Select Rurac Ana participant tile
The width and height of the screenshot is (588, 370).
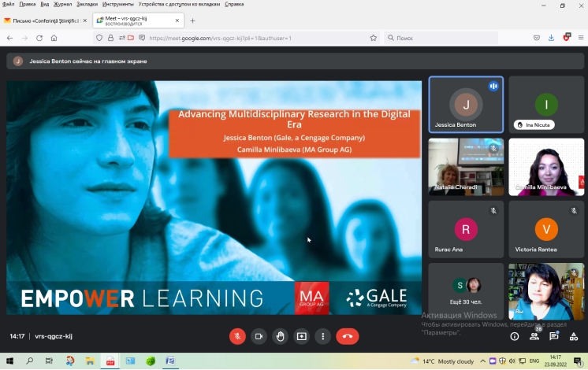466,229
